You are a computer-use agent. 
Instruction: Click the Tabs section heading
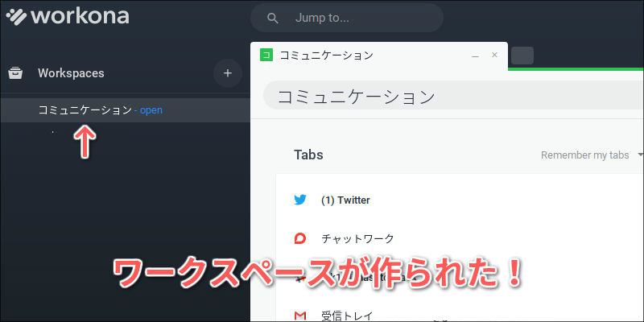tap(308, 155)
